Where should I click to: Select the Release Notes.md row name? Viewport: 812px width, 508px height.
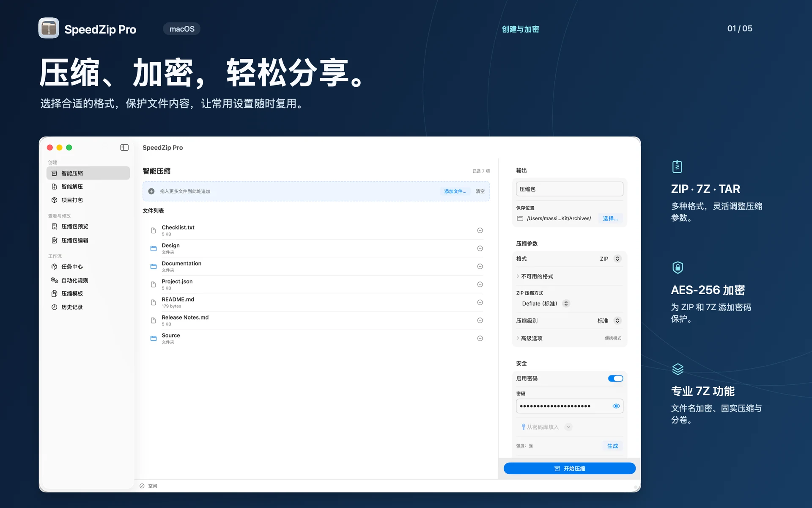pyautogui.click(x=185, y=317)
